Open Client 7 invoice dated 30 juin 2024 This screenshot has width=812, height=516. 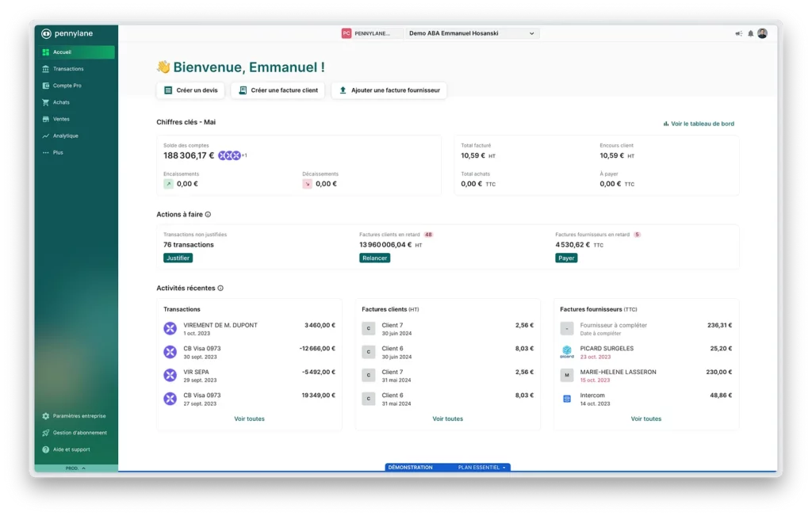(447, 329)
